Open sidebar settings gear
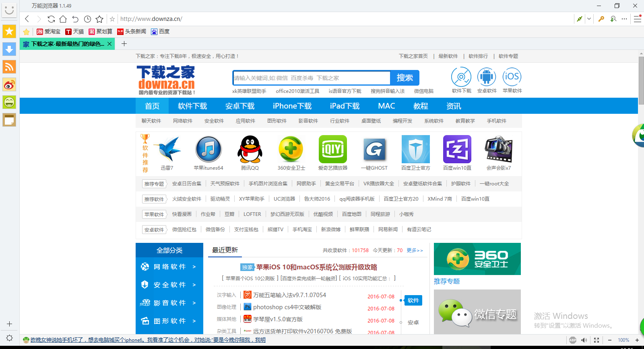 (9, 338)
